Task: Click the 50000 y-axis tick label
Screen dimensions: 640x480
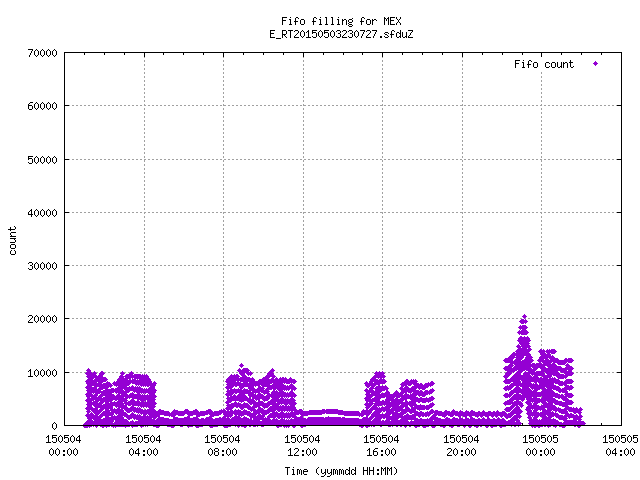Action: pyautogui.click(x=42, y=160)
